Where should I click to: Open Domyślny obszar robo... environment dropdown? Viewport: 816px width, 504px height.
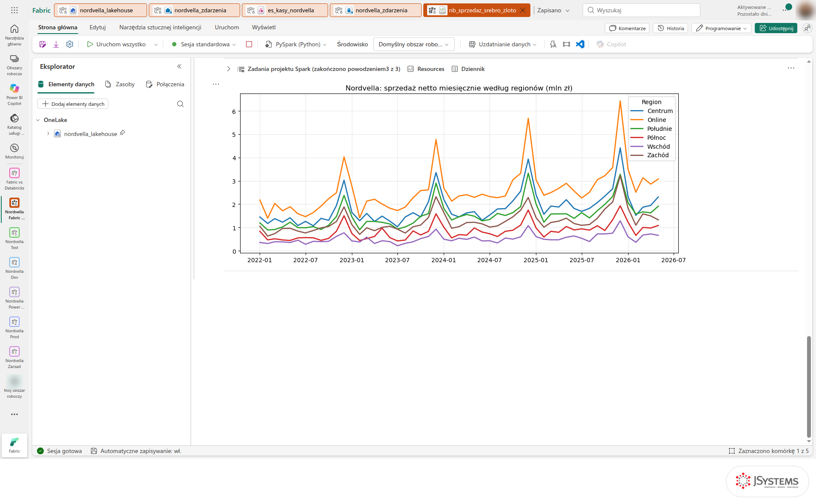(414, 44)
